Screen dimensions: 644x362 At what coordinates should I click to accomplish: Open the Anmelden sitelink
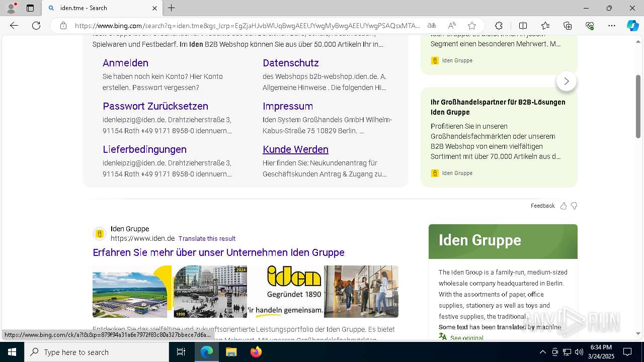(125, 63)
